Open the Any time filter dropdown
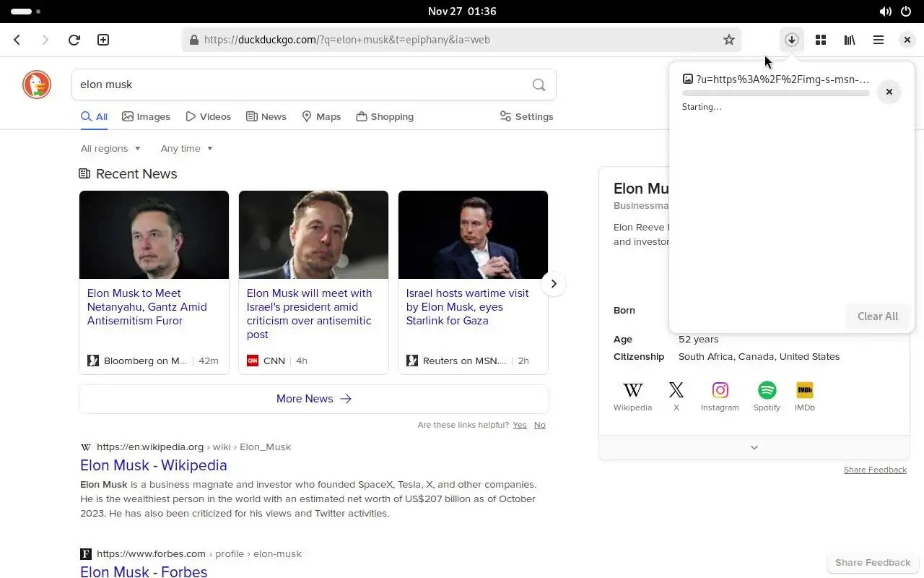Screen dimensions: 924x578 pyautogui.click(x=187, y=148)
